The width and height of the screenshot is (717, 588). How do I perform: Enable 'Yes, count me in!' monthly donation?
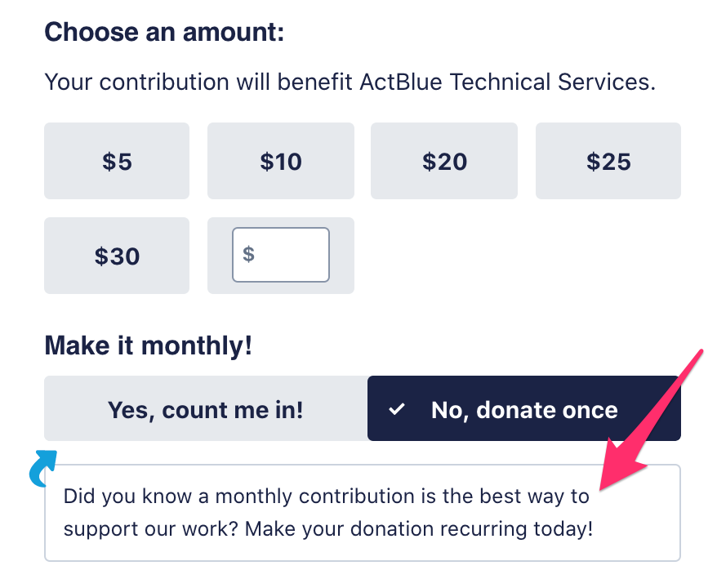tap(205, 408)
